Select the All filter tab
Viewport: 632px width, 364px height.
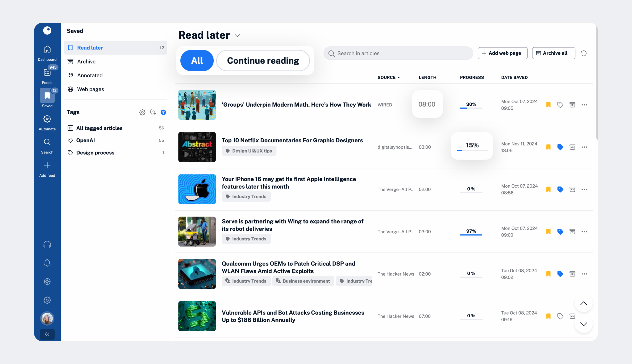click(197, 61)
